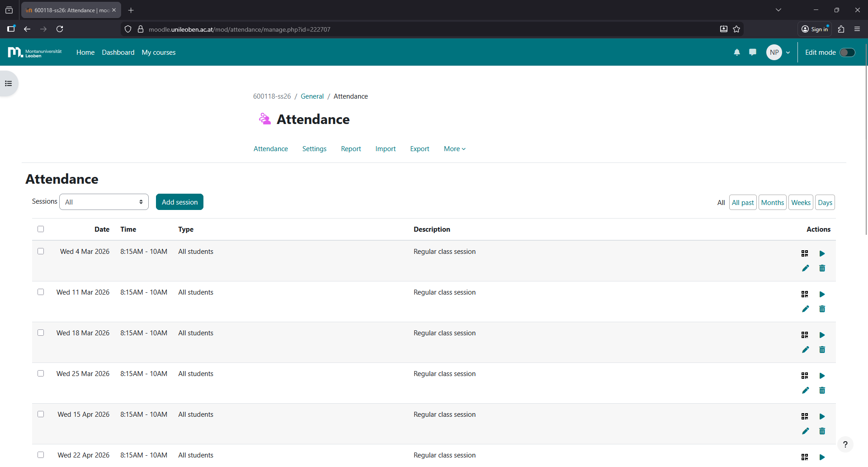
Task: Select the Wed 15 Apr 2026 checkbox
Action: coord(41,414)
